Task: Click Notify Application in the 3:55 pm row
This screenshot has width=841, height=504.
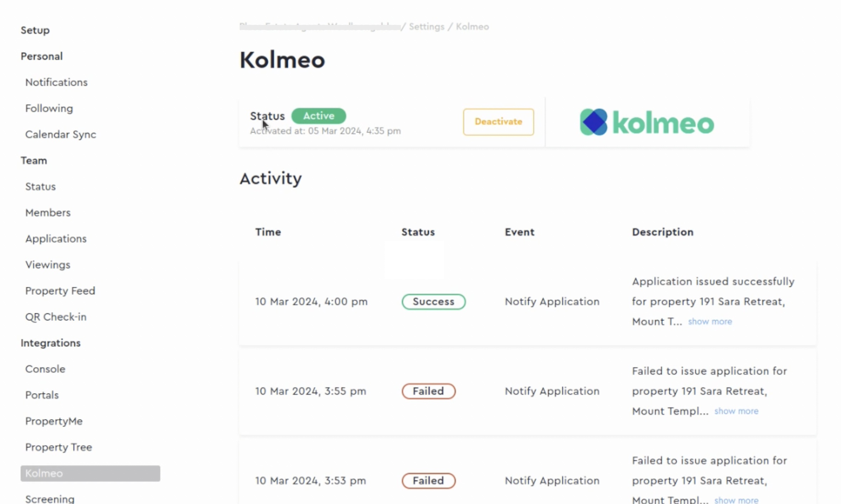Action: click(x=552, y=391)
